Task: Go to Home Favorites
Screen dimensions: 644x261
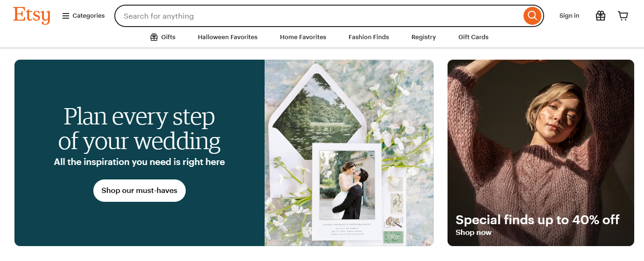Action: (x=303, y=37)
